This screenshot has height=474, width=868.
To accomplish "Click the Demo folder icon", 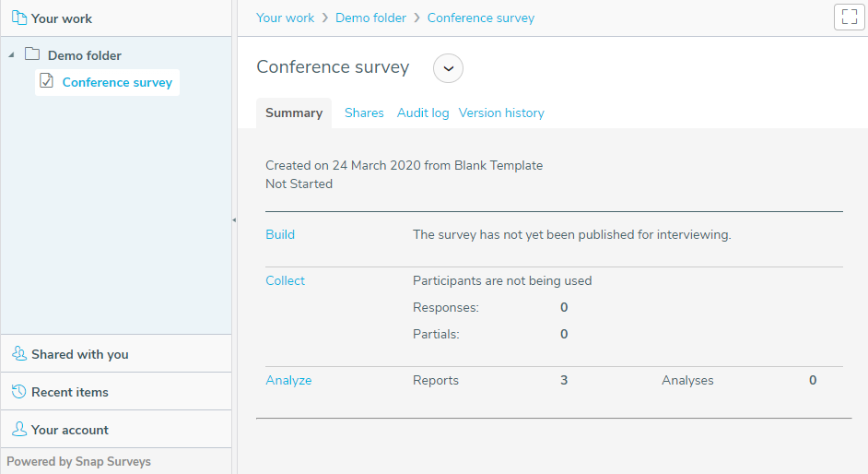I will tap(32, 54).
